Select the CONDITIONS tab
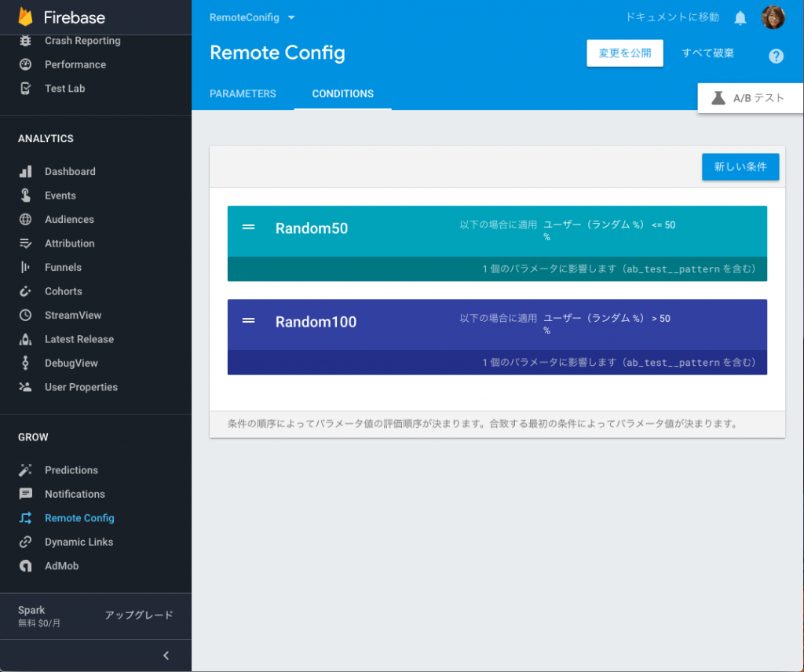 tap(342, 93)
